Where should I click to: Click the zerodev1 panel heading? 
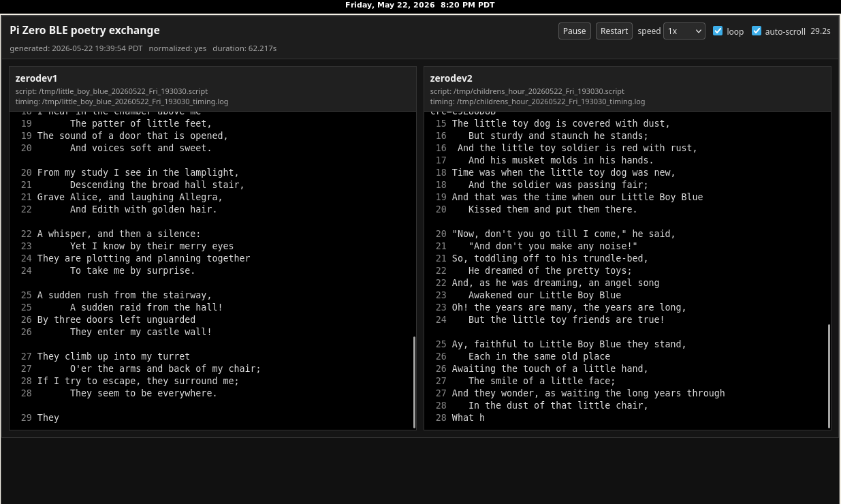(36, 78)
